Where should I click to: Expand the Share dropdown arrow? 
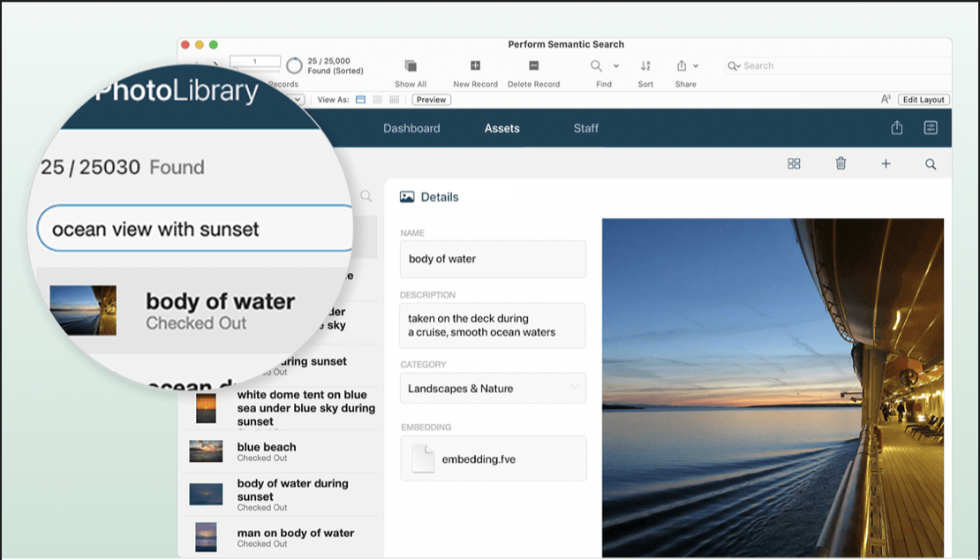coord(696,66)
